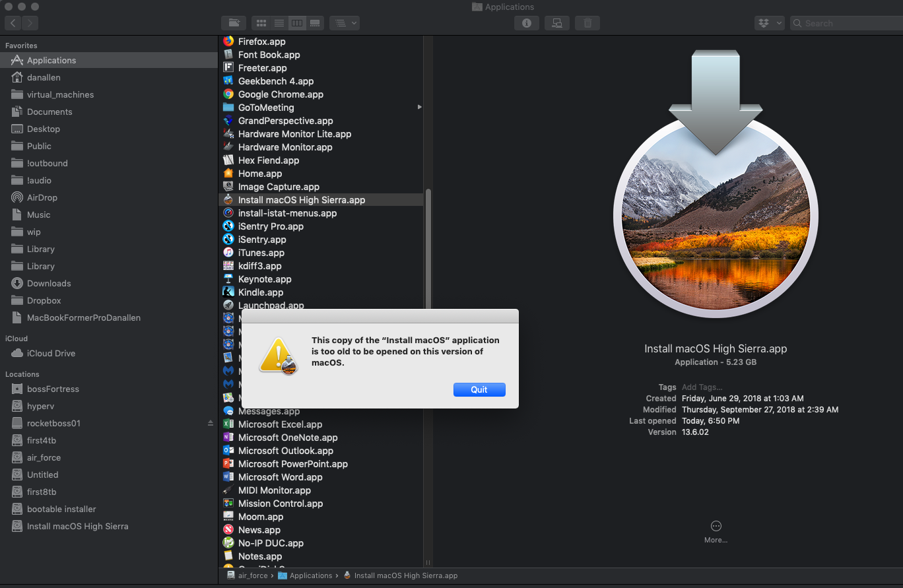Image resolution: width=903 pixels, height=588 pixels.
Task: Eject the rocketboss01 volume
Action: (211, 423)
